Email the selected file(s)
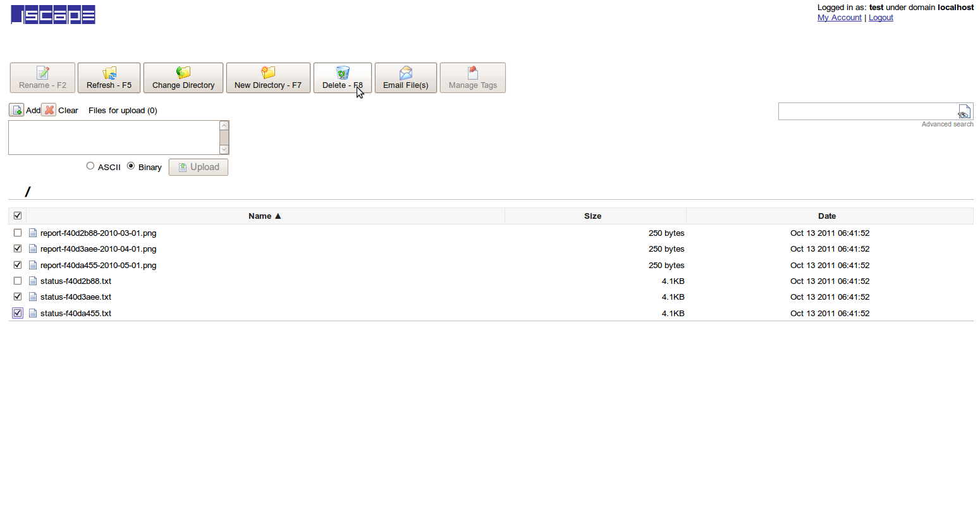 [405, 77]
